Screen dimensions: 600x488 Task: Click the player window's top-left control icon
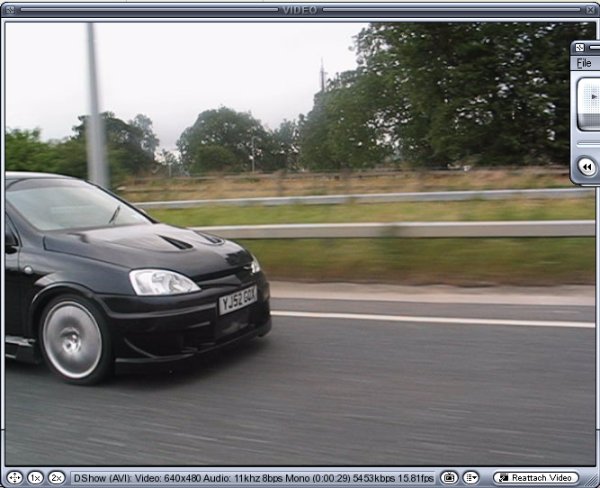point(579,47)
